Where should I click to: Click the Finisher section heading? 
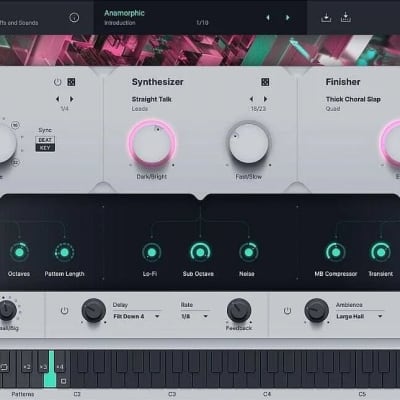coord(343,82)
